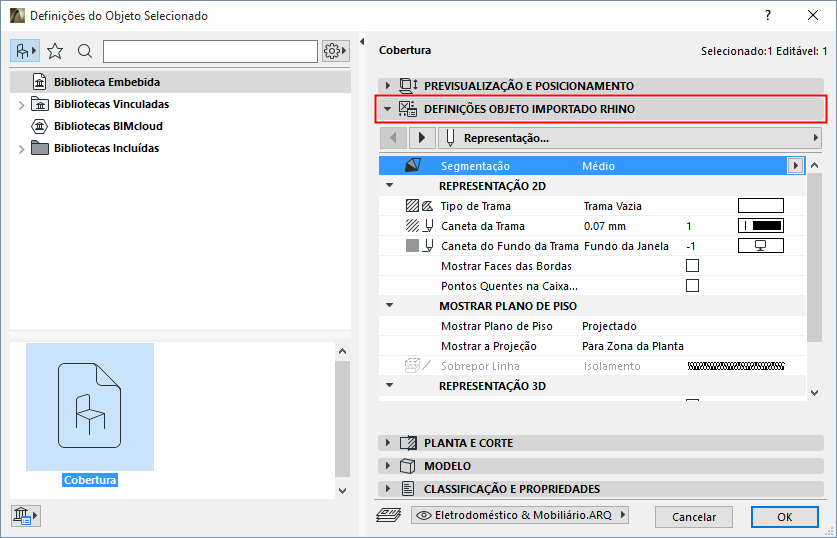Expand the Modelo panel
Screen dimensions: 837x538
pyautogui.click(x=388, y=465)
